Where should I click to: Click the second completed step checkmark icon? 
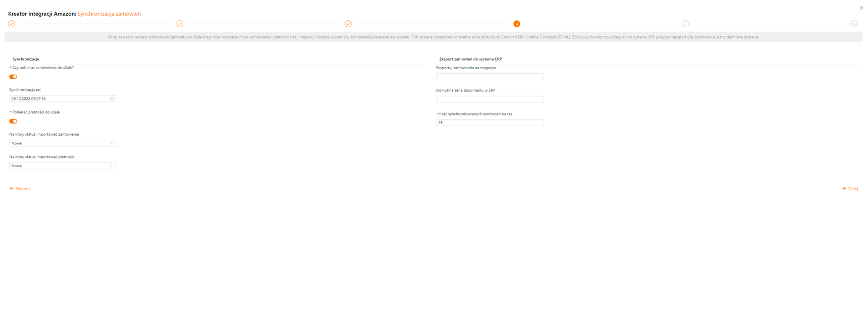(x=180, y=24)
